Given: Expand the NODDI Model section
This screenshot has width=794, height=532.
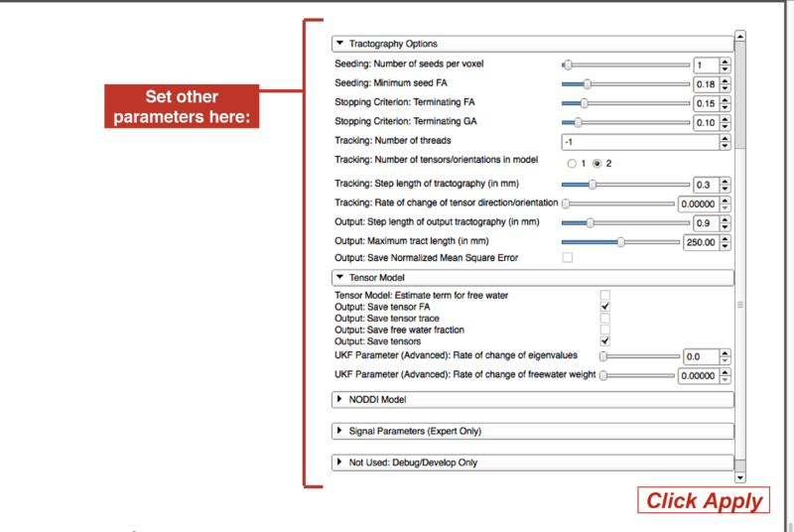Looking at the screenshot, I should tap(339, 399).
